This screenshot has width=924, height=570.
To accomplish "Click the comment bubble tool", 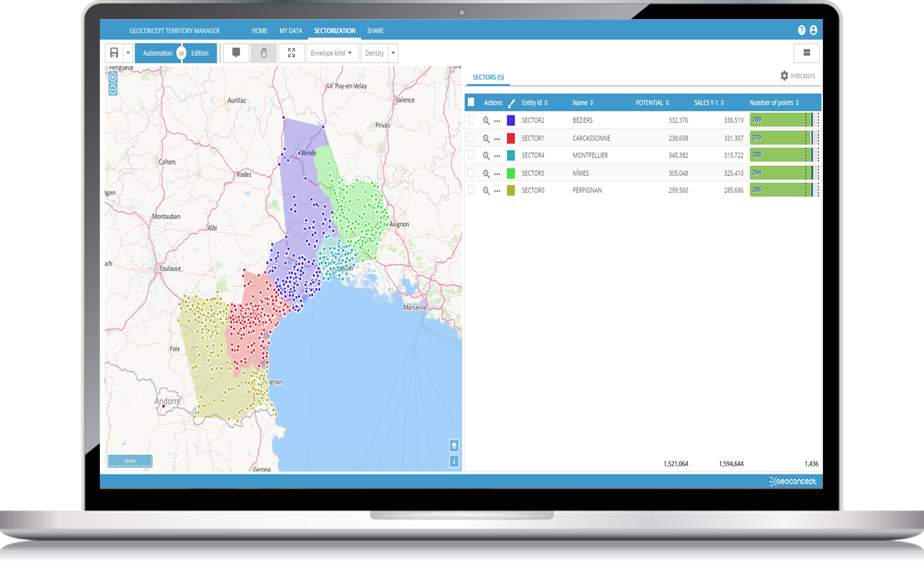I will point(236,53).
